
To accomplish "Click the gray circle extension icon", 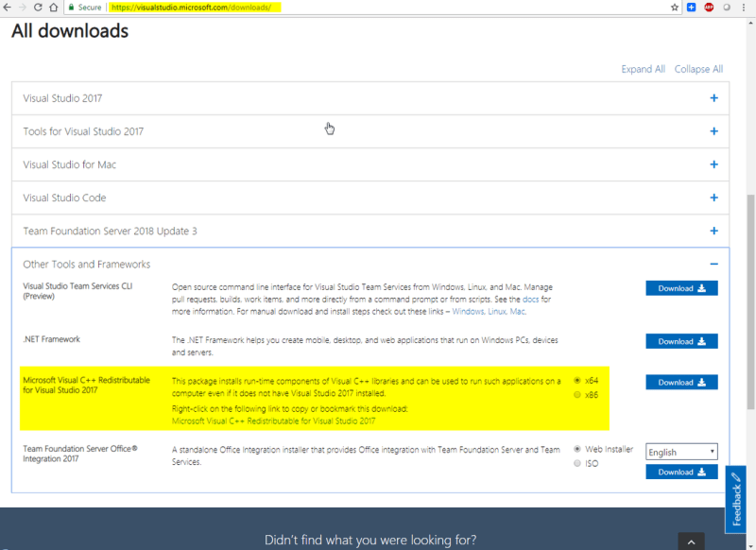I will (x=727, y=8).
